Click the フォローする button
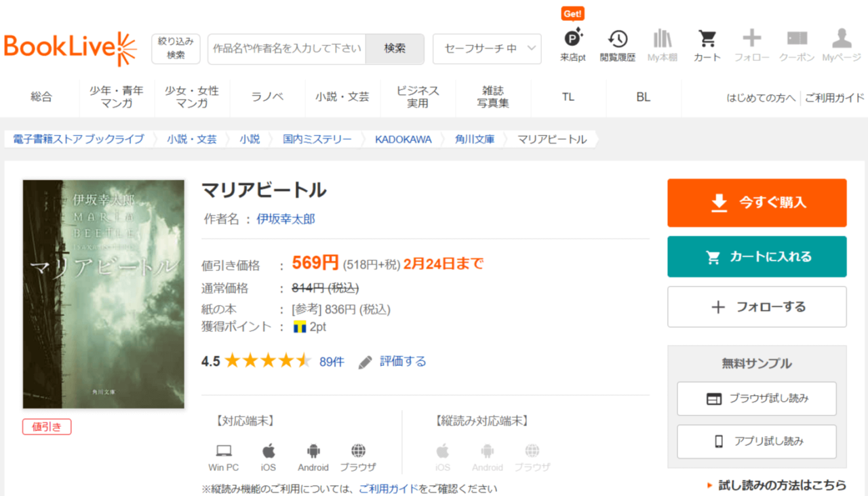 point(757,307)
